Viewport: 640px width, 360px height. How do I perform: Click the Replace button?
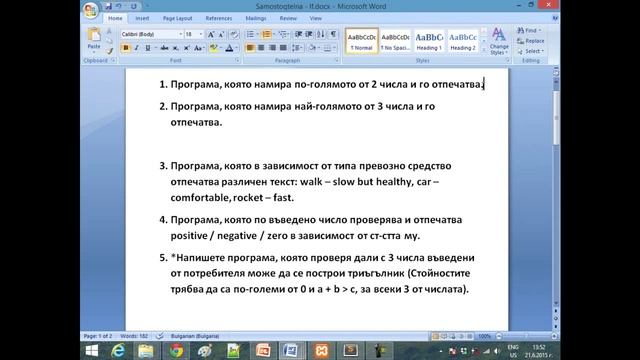[531, 41]
